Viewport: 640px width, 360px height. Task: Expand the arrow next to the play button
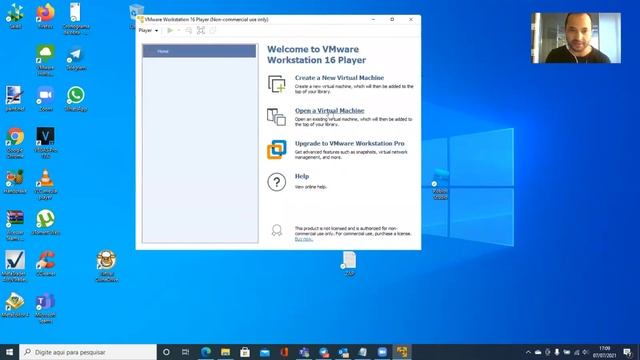click(x=178, y=31)
